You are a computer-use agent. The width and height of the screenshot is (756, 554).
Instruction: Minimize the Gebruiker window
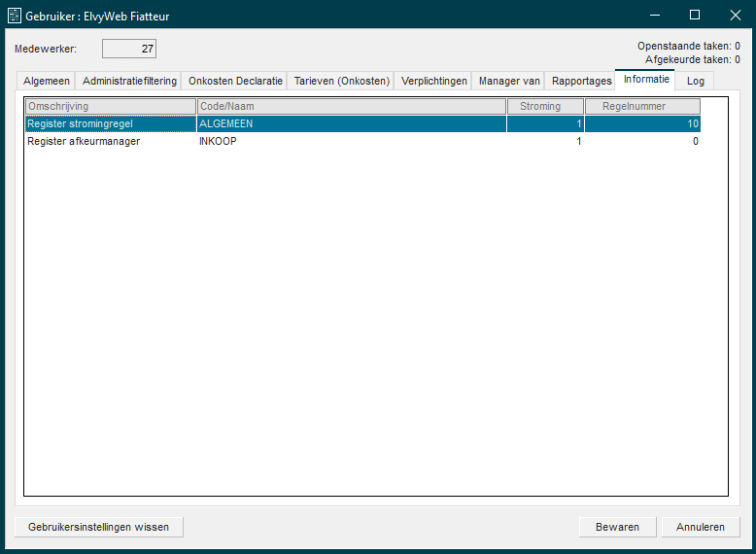tap(654, 16)
